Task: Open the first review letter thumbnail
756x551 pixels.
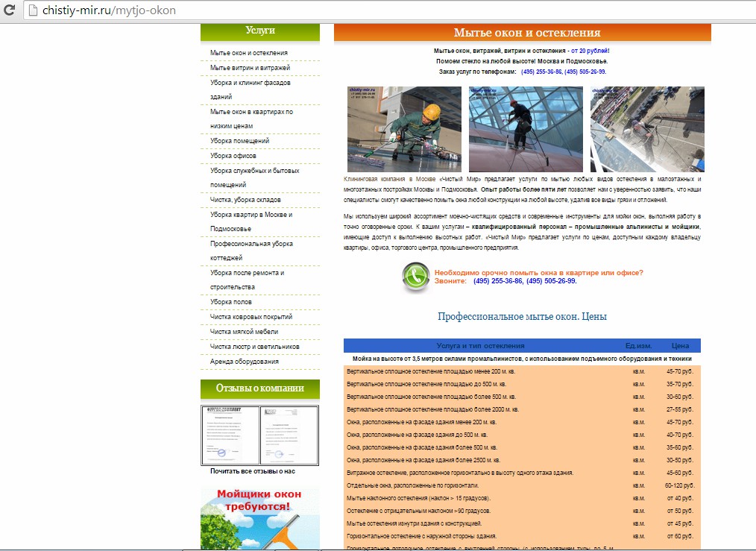Action: tap(230, 435)
